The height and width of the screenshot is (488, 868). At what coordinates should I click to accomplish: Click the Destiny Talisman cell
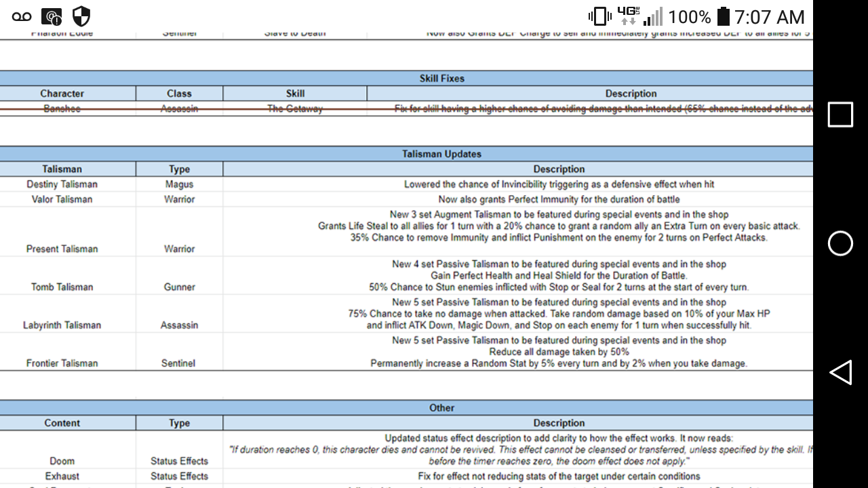click(62, 184)
